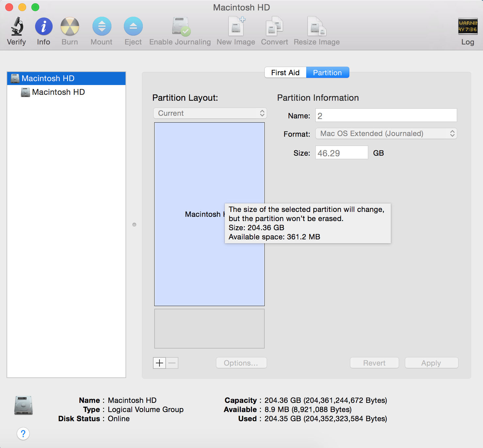Click the tooltip line 'Available space: 361.2 MB'

click(275, 237)
